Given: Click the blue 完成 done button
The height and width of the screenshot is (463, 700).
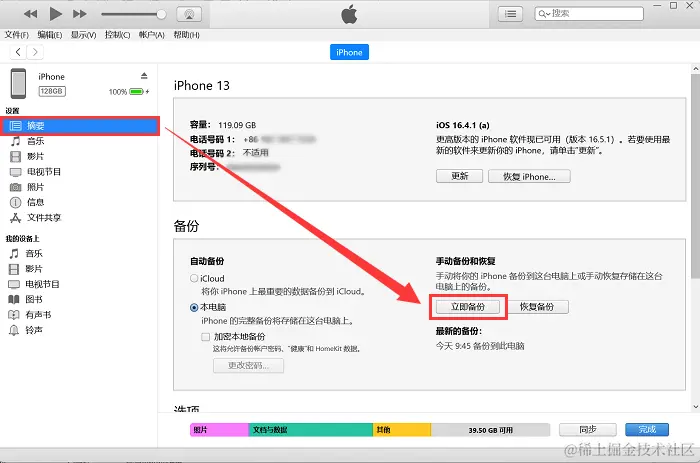Looking at the screenshot, I should [647, 430].
